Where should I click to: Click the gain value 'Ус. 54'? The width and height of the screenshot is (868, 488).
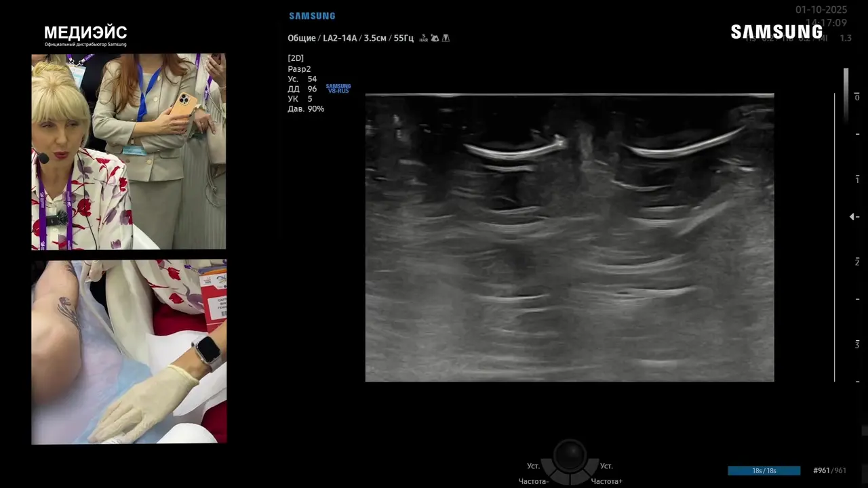[302, 79]
